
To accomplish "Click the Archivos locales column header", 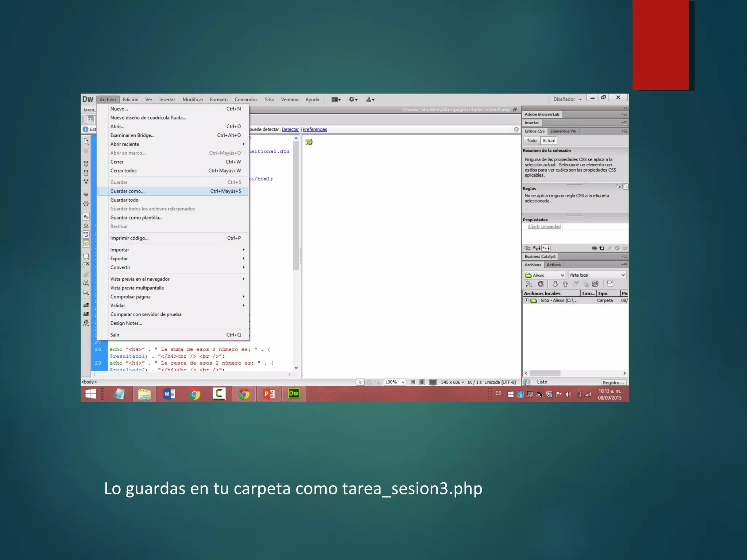I will click(551, 293).
